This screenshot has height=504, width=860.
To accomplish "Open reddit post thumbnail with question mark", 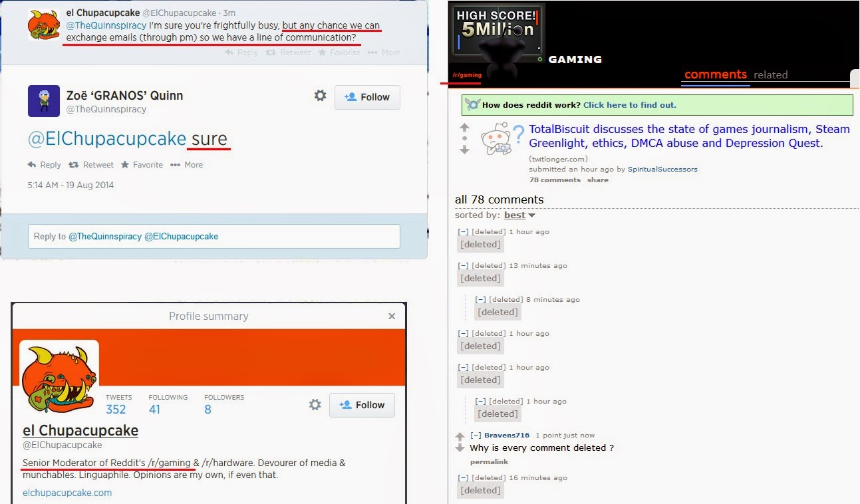I will [502, 138].
